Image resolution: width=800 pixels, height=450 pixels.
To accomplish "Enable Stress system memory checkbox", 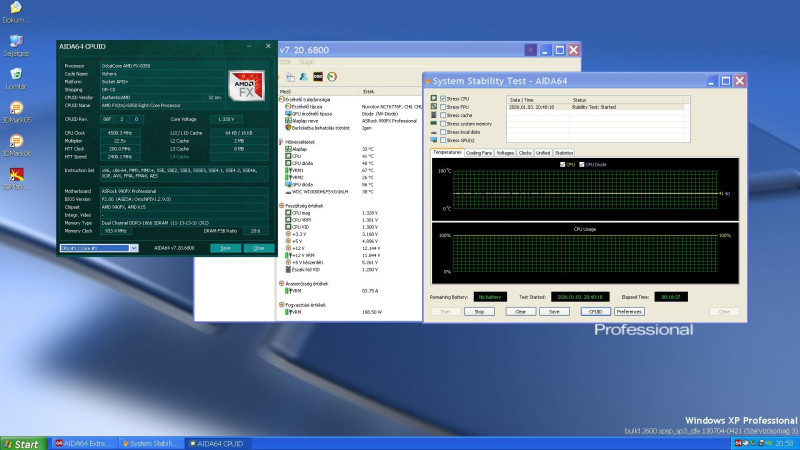I will (443, 123).
